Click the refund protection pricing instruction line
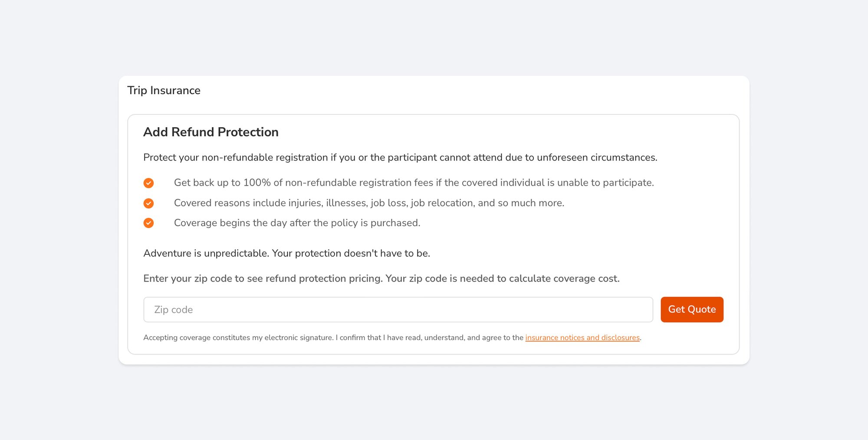The image size is (868, 440). 381,279
